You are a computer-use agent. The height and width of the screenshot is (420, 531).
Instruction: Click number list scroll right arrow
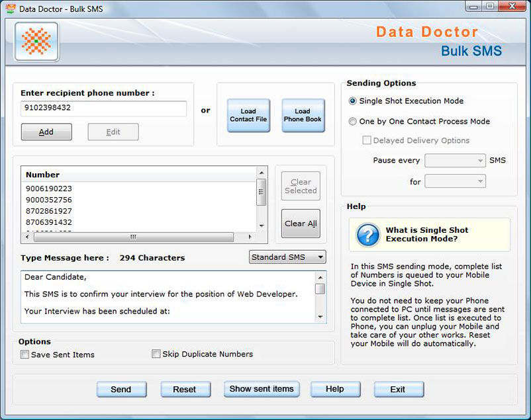(250, 237)
